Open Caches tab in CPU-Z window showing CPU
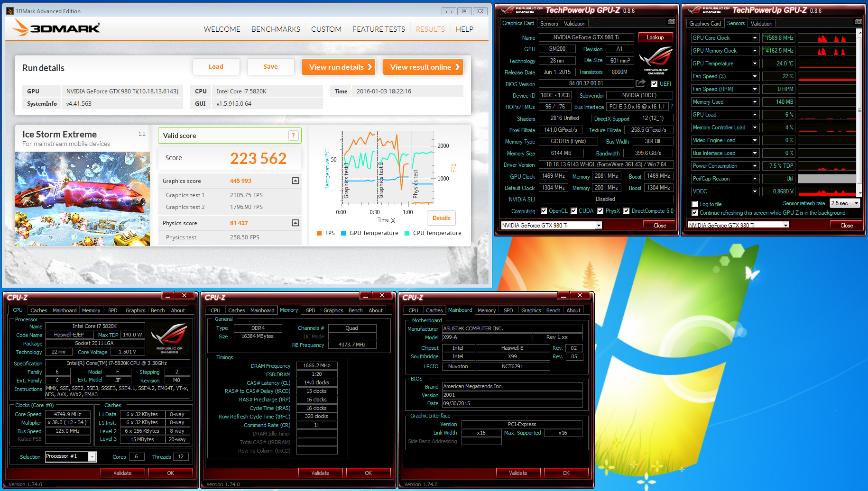868x491 pixels. [38, 310]
